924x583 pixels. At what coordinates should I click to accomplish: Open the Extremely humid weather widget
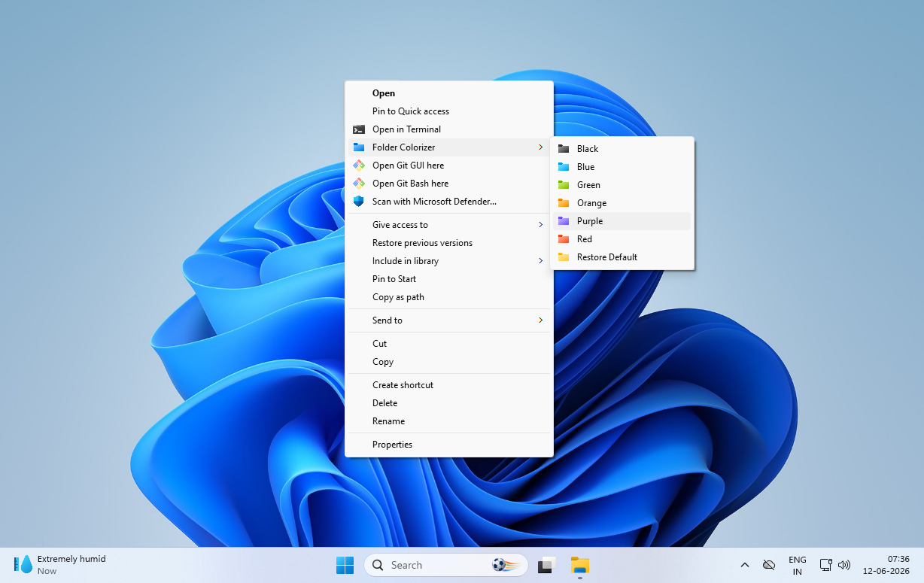(x=60, y=565)
